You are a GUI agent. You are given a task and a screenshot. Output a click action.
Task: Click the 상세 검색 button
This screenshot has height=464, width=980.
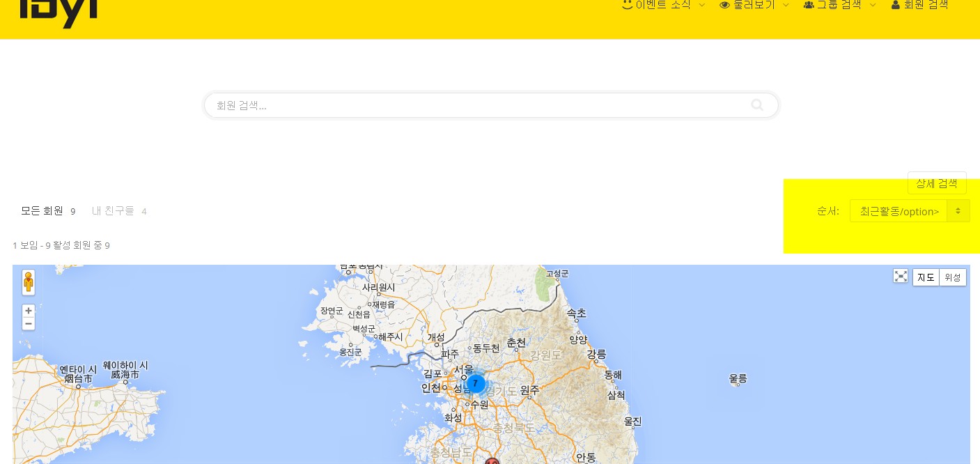click(x=937, y=183)
